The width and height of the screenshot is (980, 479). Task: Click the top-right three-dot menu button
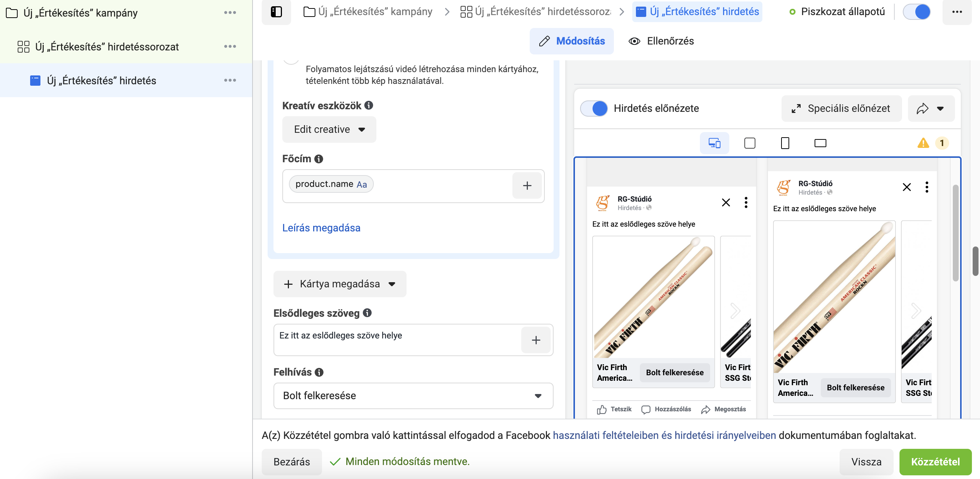click(957, 12)
